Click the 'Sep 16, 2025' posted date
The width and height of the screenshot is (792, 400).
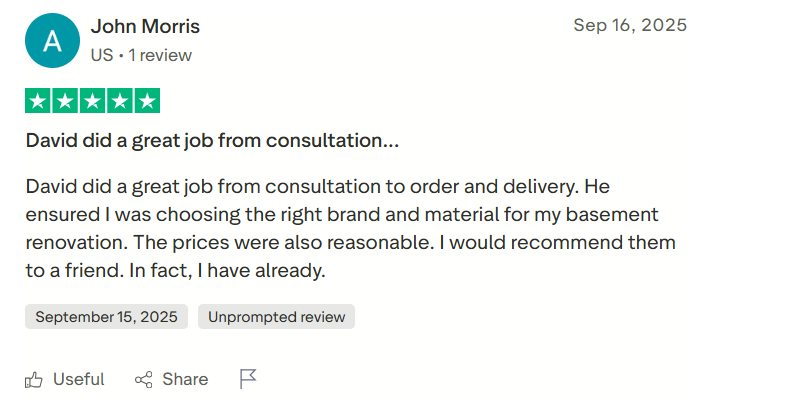[630, 25]
